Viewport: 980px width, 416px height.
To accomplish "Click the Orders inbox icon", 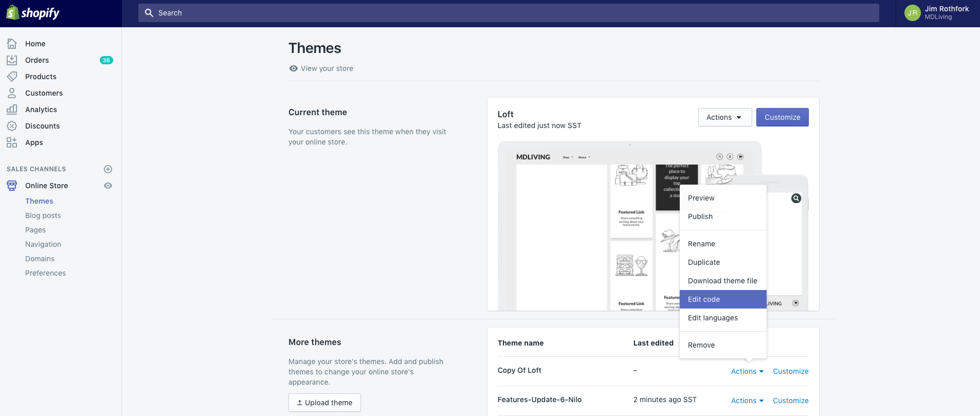I will 12,60.
